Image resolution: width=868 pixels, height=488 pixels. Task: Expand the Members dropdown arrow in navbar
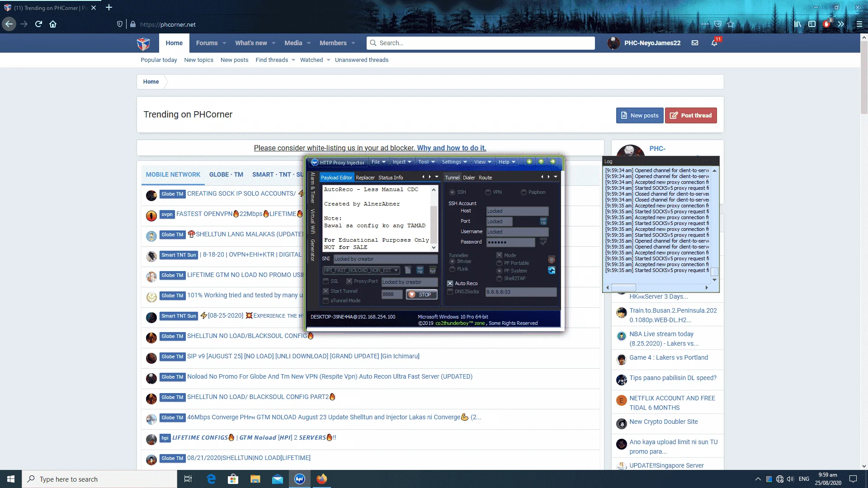(x=353, y=43)
